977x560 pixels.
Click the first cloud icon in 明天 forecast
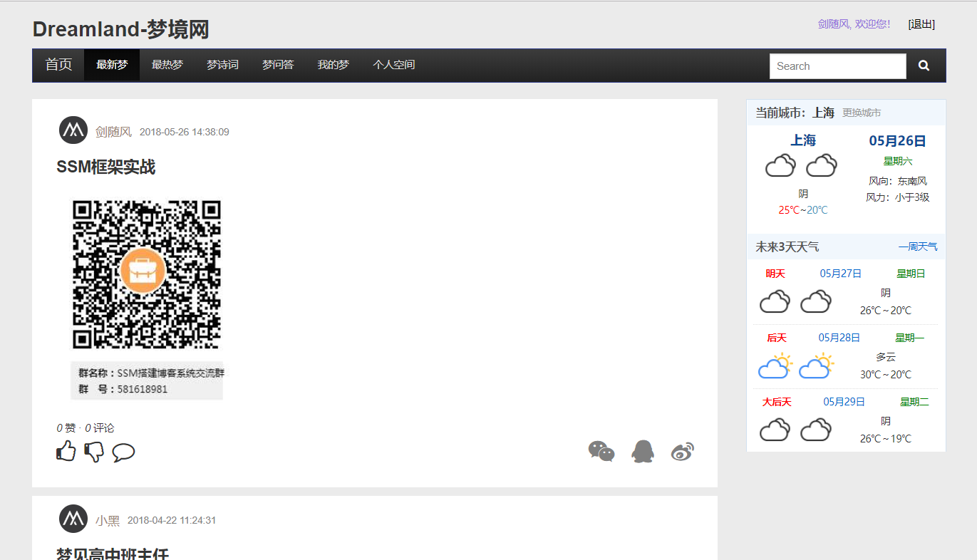pos(775,301)
